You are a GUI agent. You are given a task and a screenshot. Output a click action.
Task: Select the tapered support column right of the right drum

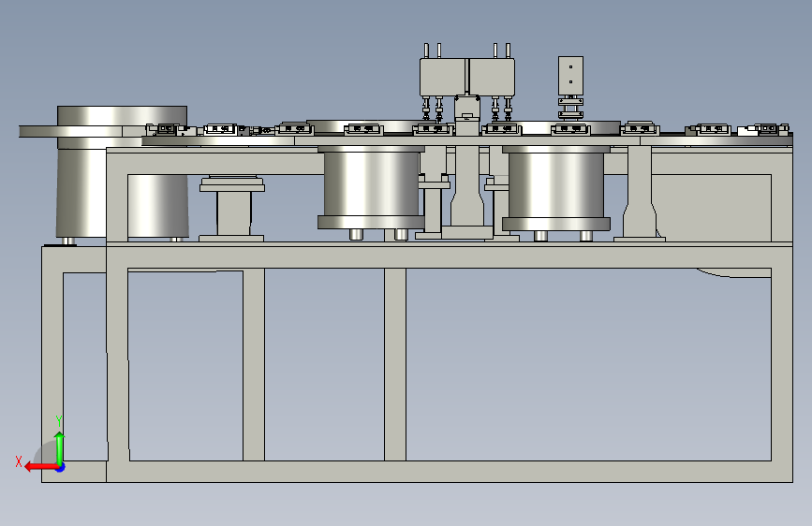tap(640, 193)
